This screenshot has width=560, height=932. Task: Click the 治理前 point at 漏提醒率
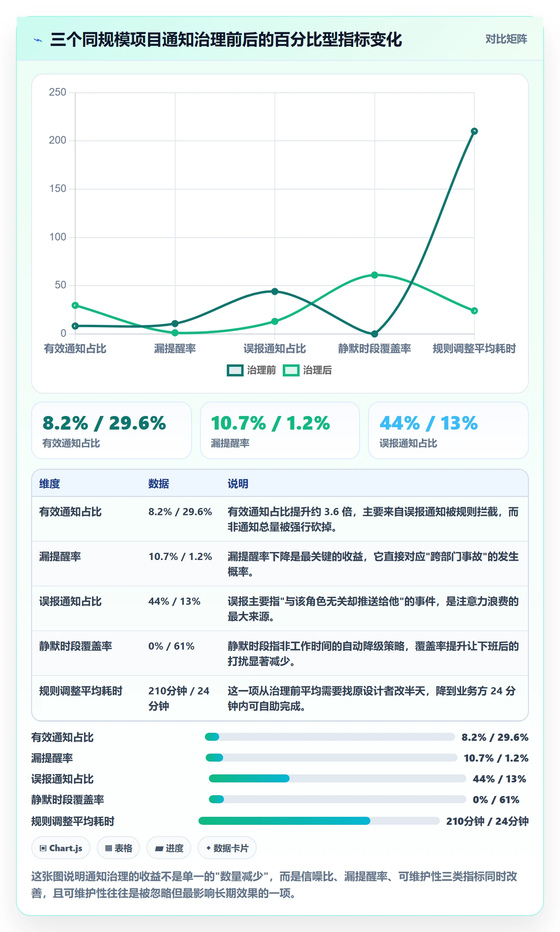(175, 323)
